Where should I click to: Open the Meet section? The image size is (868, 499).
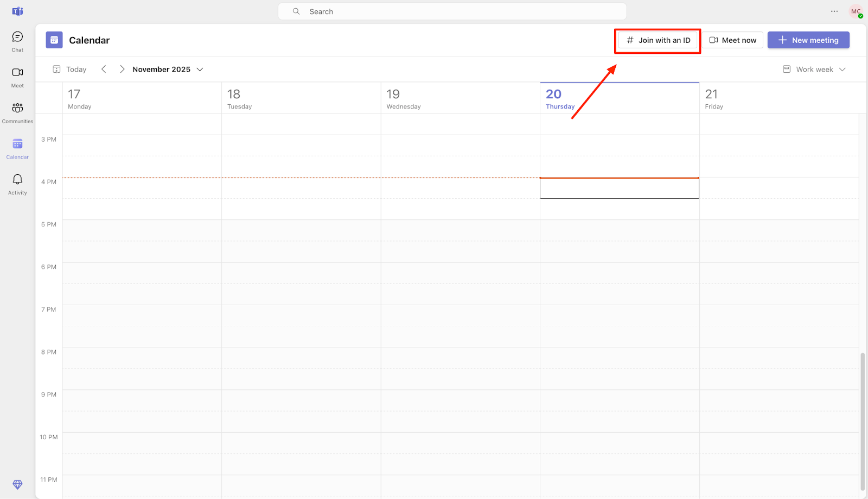coord(17,77)
